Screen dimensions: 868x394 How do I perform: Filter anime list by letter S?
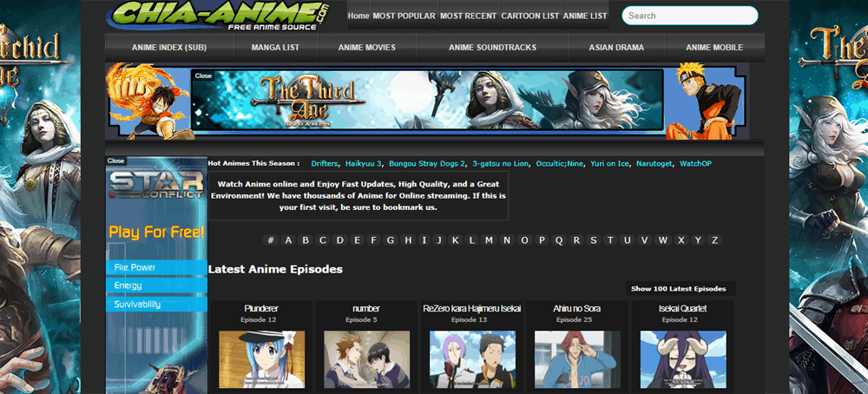[x=594, y=240]
